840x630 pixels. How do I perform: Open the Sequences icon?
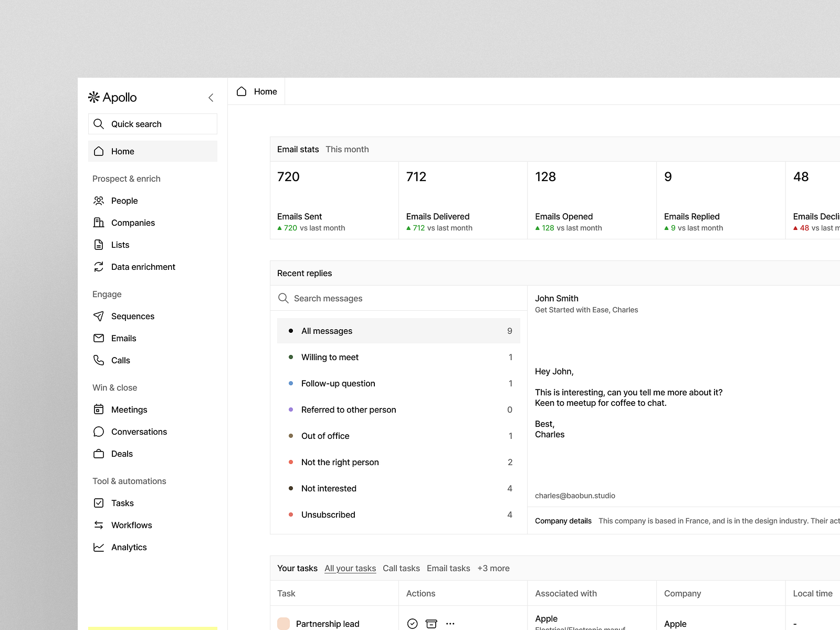[x=99, y=316]
